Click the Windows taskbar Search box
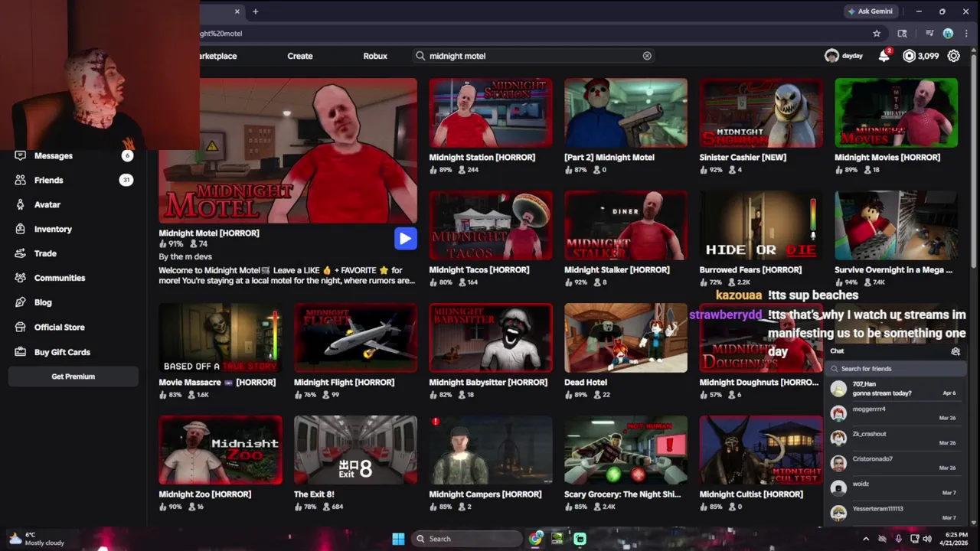980x551 pixels. click(467, 539)
